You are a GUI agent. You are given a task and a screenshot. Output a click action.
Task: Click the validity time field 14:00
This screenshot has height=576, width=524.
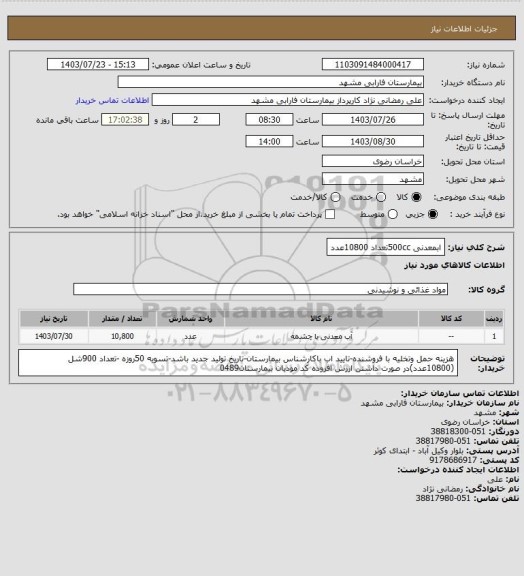click(x=269, y=142)
